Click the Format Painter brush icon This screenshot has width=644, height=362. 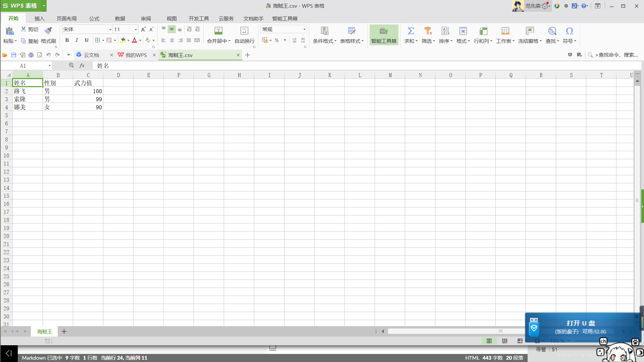[48, 31]
